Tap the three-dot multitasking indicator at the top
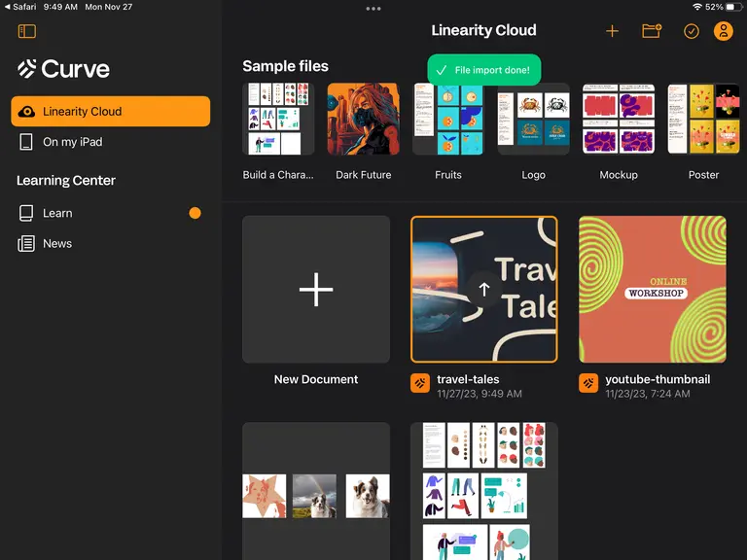 (373, 9)
